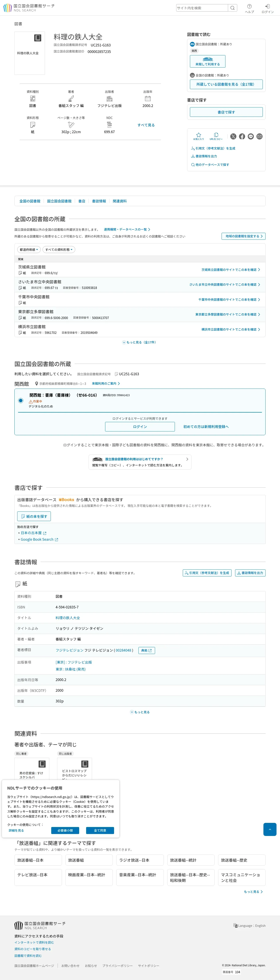
Task: Click 他のデータベースで探す link
Action: tap(210, 165)
